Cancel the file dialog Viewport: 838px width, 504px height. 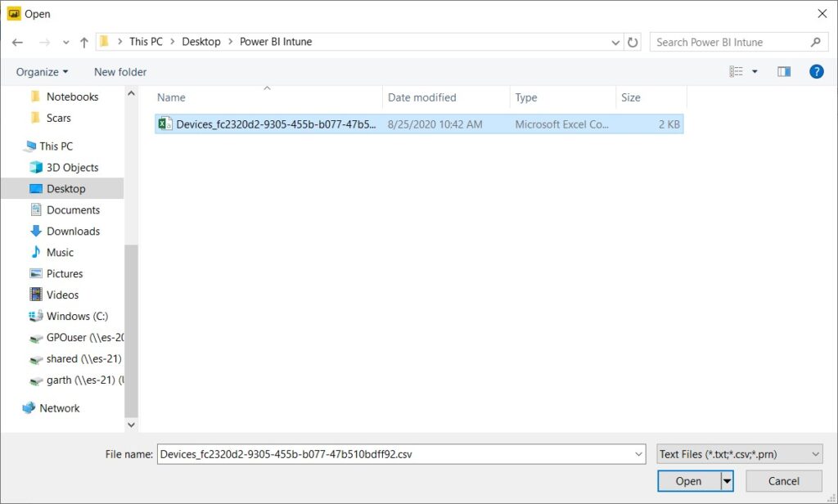tap(782, 481)
